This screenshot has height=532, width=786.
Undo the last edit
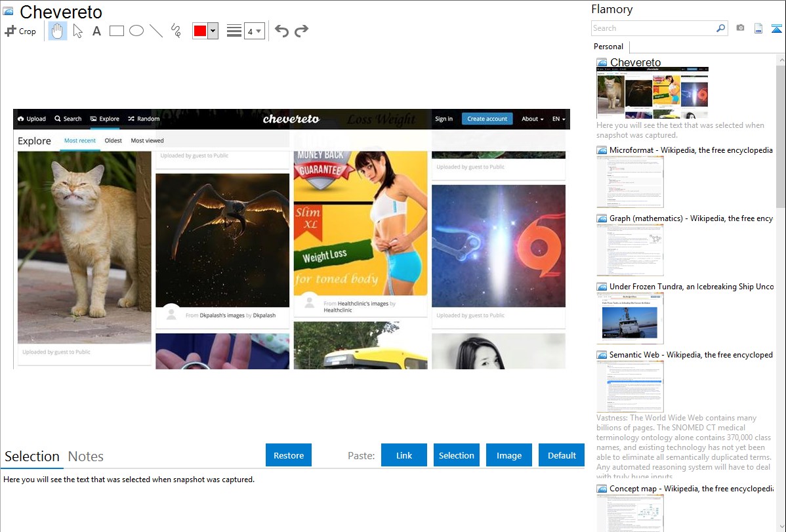[281, 31]
